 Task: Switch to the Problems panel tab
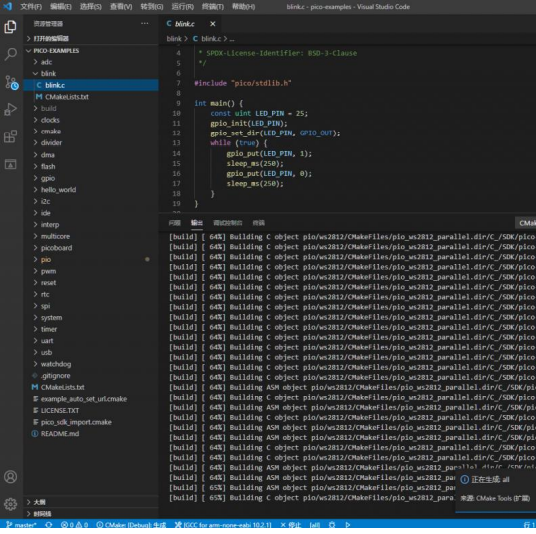pyautogui.click(x=175, y=223)
